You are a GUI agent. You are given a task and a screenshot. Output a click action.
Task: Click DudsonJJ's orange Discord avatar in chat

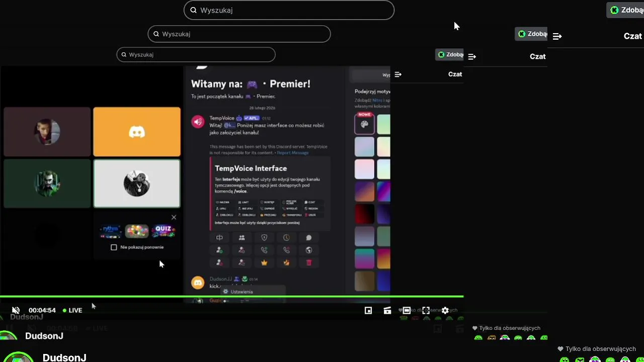click(198, 283)
